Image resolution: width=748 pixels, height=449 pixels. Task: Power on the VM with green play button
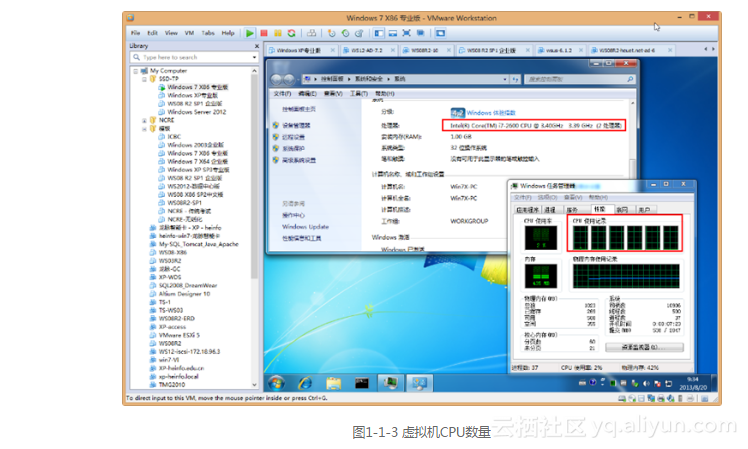[249, 33]
